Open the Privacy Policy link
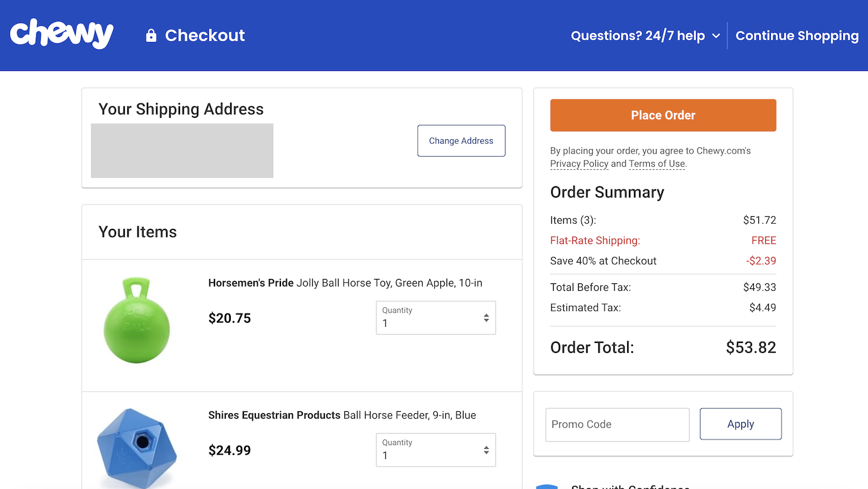 tap(579, 164)
